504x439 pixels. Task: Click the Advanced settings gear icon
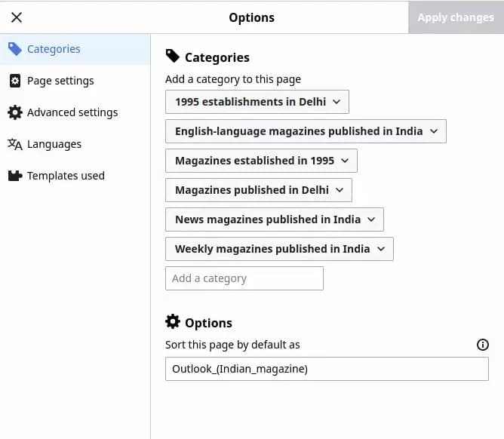pyautogui.click(x=15, y=112)
